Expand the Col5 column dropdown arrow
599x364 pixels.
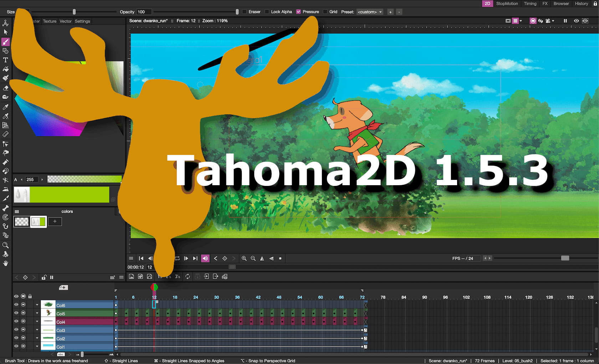(x=37, y=313)
